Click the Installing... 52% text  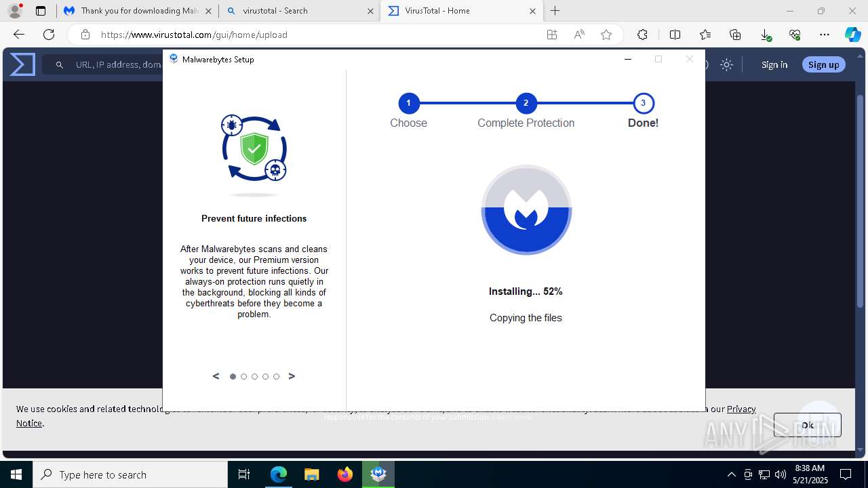[x=526, y=291]
